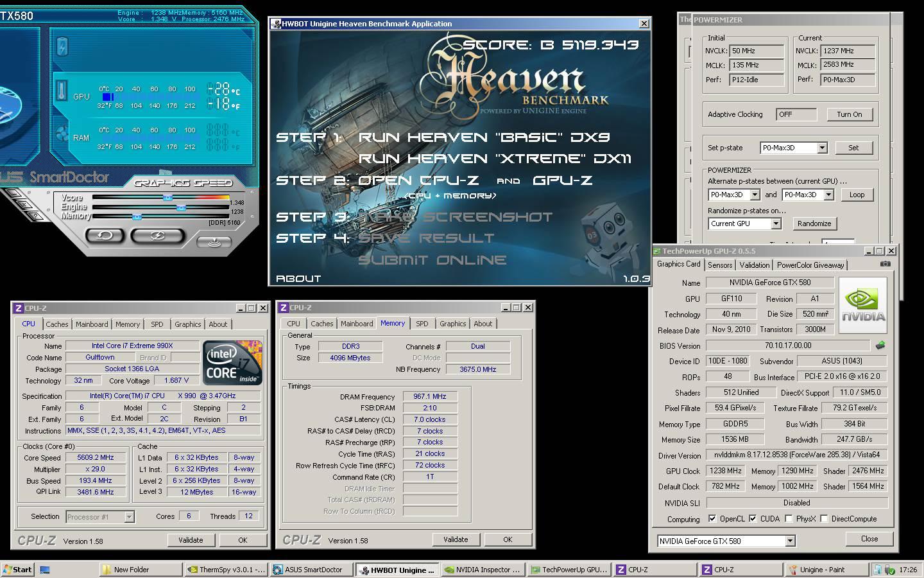This screenshot has width=924, height=578.
Task: Click Engine clock slider handle
Action: point(181,207)
